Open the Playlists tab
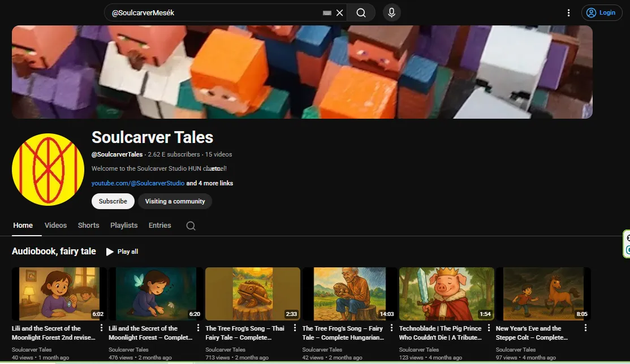 [124, 225]
